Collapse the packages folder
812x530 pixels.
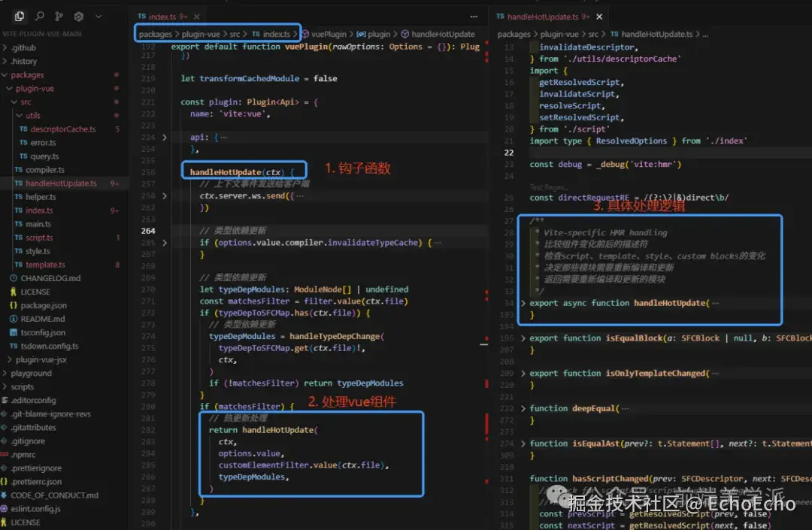pyautogui.click(x=27, y=74)
